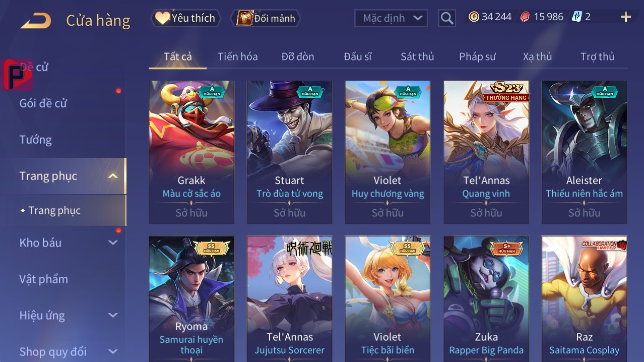Image resolution: width=644 pixels, height=362 pixels.
Task: Open the Grakk Màu cờ sắc áo skin
Action: (x=191, y=152)
